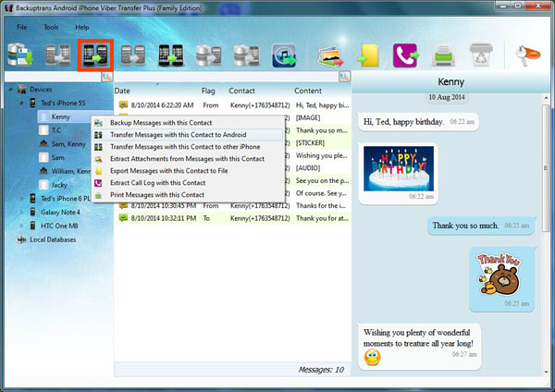Sort the list by the Contact column
This screenshot has width=555, height=392.
pyautogui.click(x=241, y=91)
